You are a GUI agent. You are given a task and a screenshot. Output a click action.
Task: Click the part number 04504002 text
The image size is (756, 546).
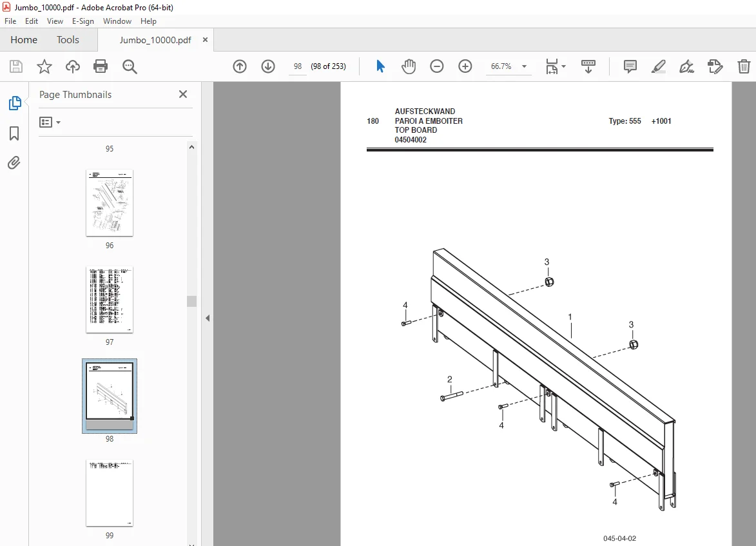pos(411,140)
